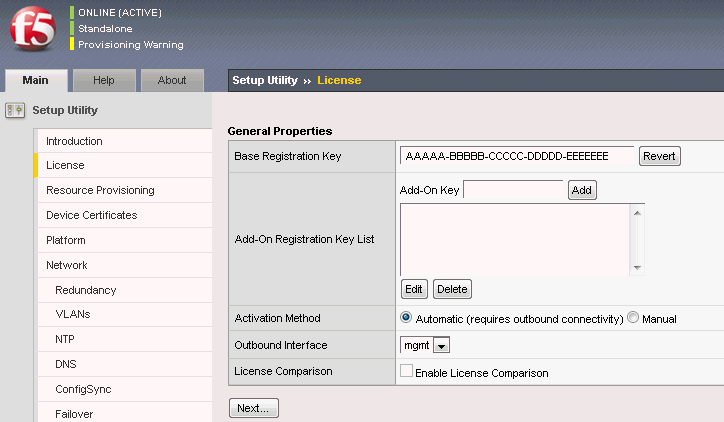
Task: Click the Add-On Key input field
Action: pyautogui.click(x=513, y=190)
